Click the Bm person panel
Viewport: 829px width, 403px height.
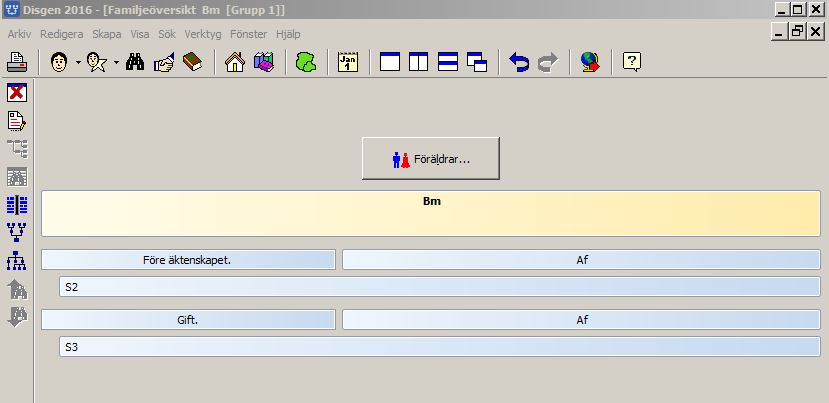pos(431,214)
